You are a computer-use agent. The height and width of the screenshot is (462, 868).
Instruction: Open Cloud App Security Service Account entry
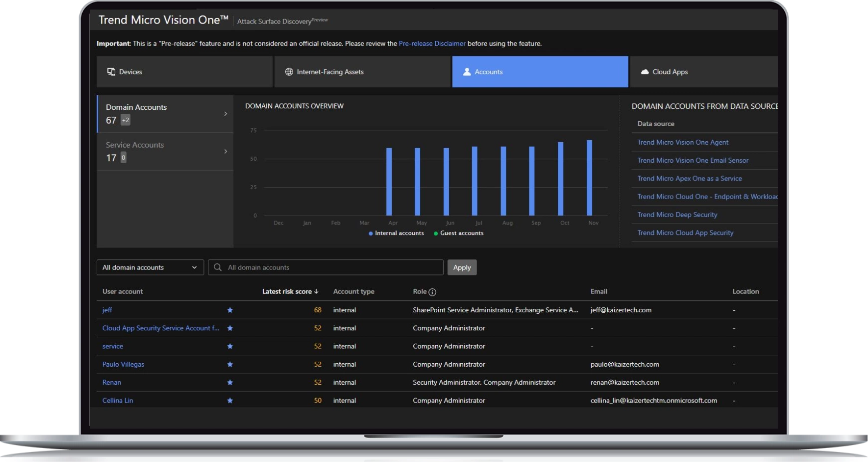tap(161, 328)
